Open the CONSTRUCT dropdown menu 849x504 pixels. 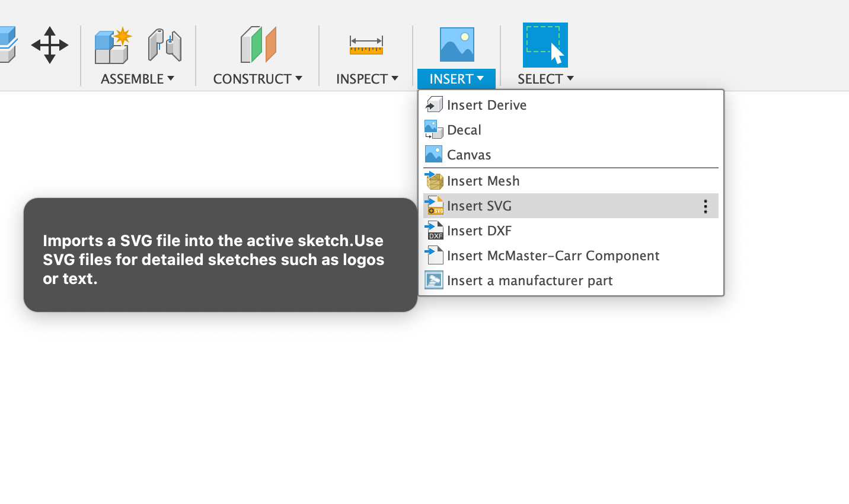click(257, 79)
